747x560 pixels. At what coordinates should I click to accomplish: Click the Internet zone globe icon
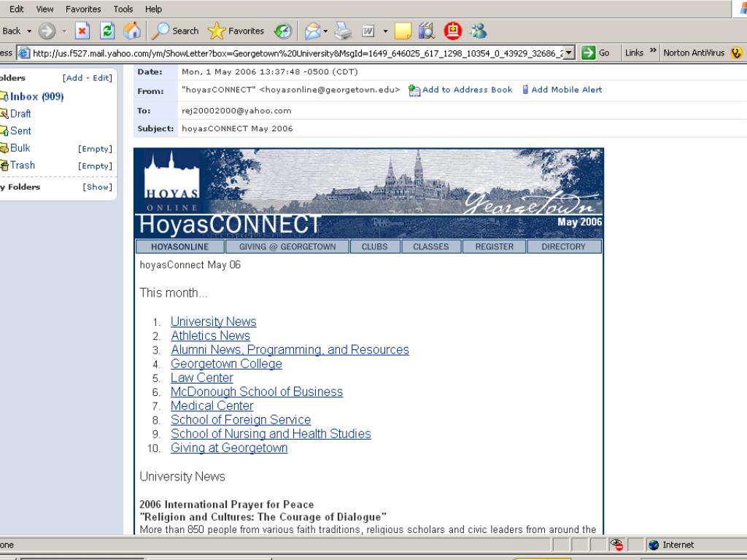pos(654,545)
